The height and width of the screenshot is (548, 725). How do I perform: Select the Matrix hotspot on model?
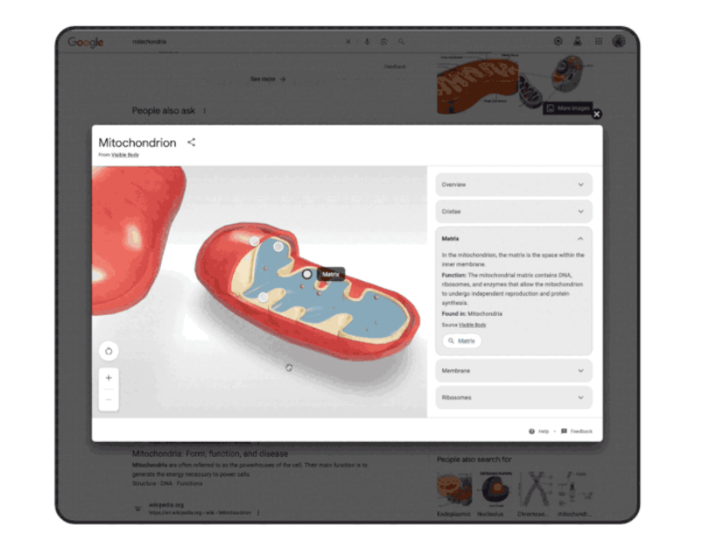click(307, 274)
